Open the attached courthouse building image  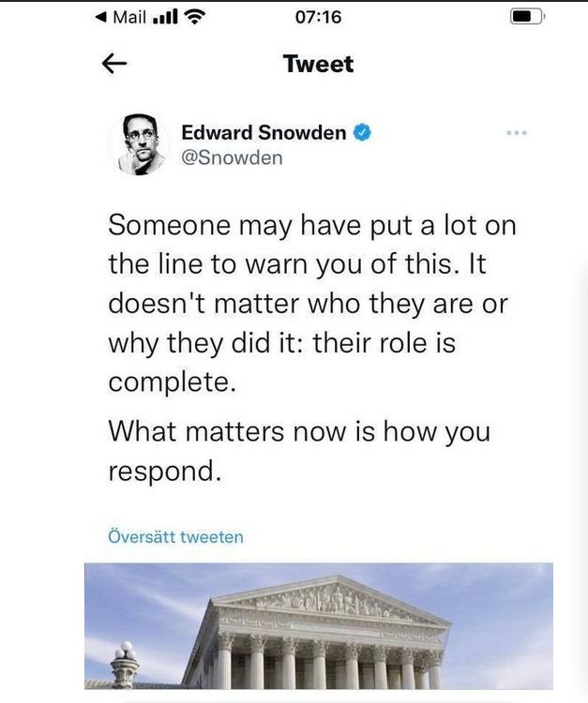318,624
